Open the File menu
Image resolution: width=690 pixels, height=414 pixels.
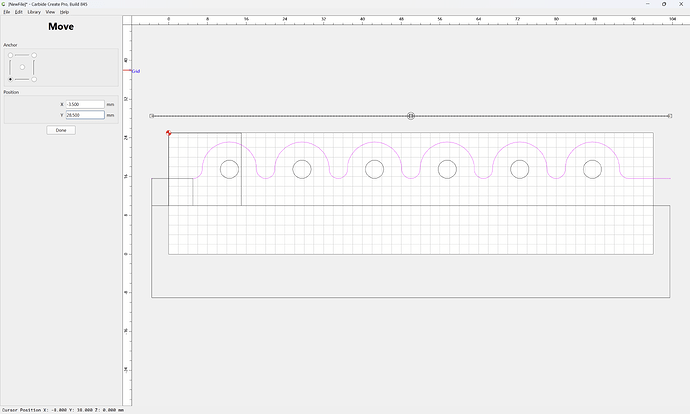(7, 12)
